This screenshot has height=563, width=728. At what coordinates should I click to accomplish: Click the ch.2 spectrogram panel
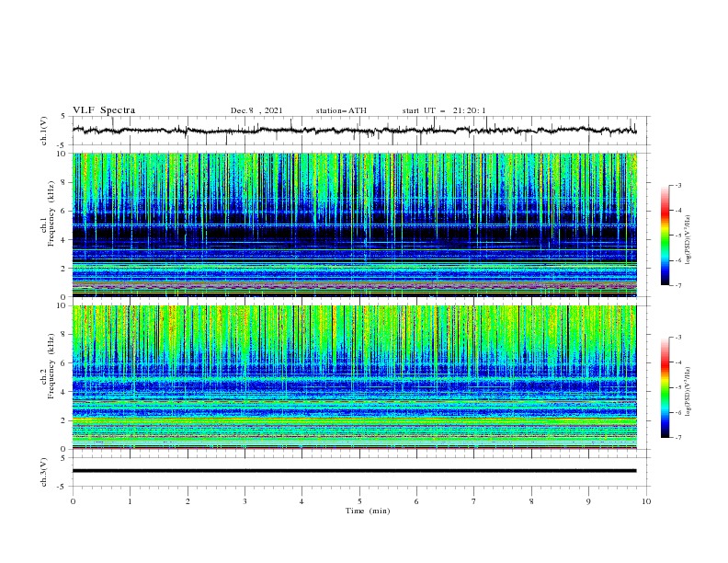coord(355,377)
